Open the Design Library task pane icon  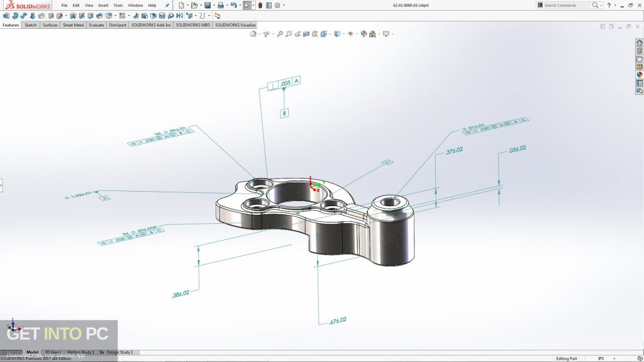pos(640,50)
